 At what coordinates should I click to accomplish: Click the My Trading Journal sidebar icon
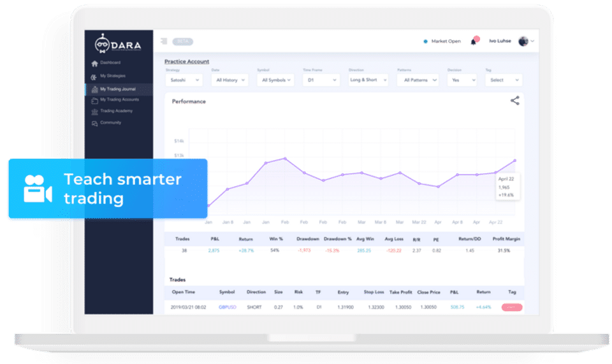click(x=94, y=89)
